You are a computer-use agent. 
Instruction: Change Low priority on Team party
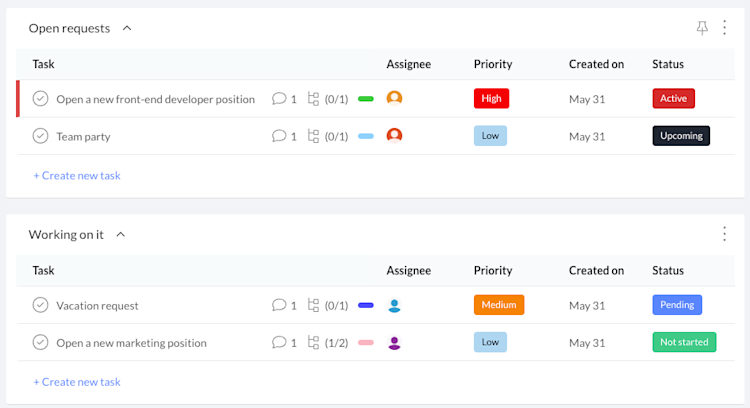coord(490,136)
